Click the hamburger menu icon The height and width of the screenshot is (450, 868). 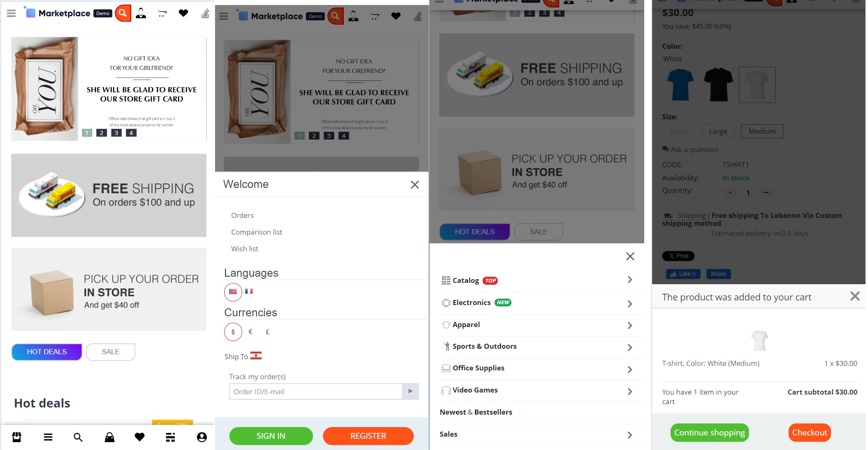(11, 12)
